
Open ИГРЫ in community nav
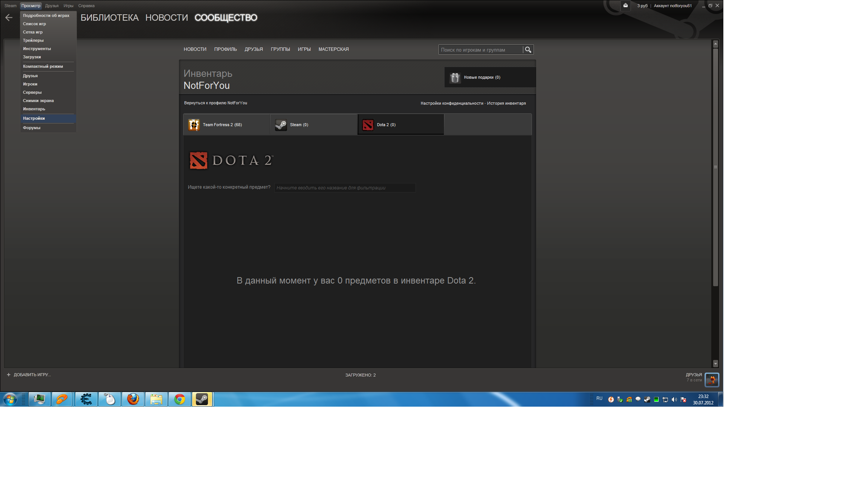pyautogui.click(x=304, y=49)
